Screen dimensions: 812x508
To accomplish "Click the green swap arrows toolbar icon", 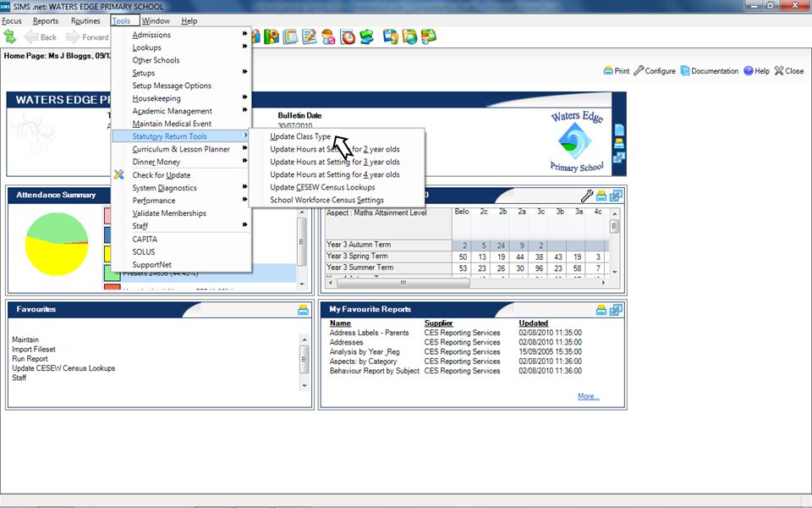I will point(366,36).
